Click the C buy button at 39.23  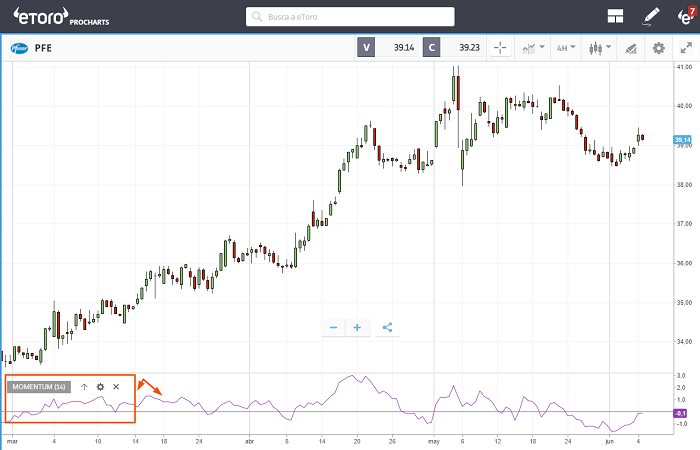(432, 47)
